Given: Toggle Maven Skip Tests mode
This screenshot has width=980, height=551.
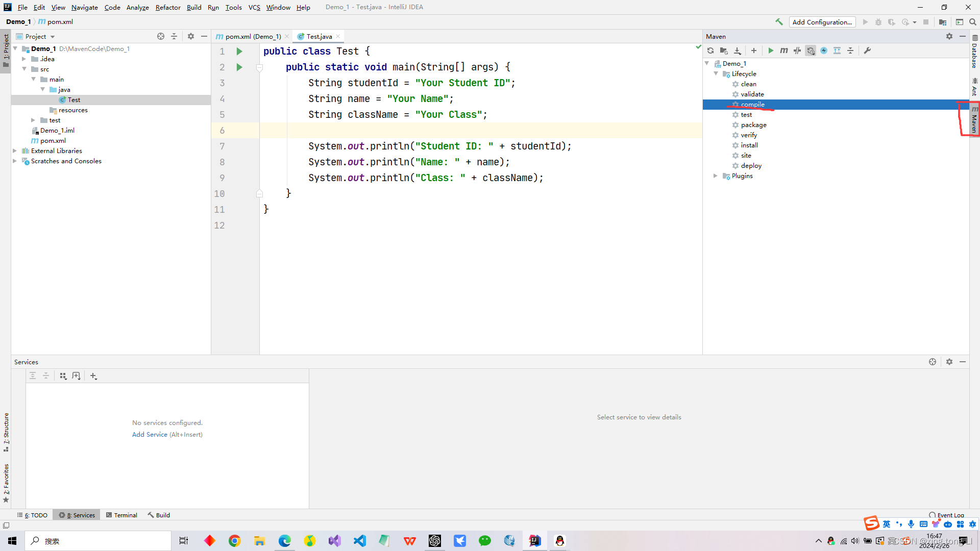Looking at the screenshot, I should coord(824,51).
